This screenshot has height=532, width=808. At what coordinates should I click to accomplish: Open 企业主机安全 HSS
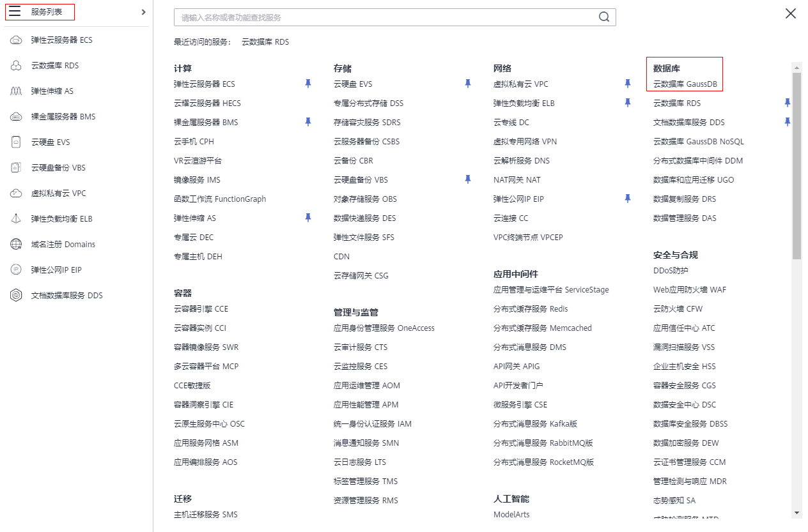click(685, 366)
